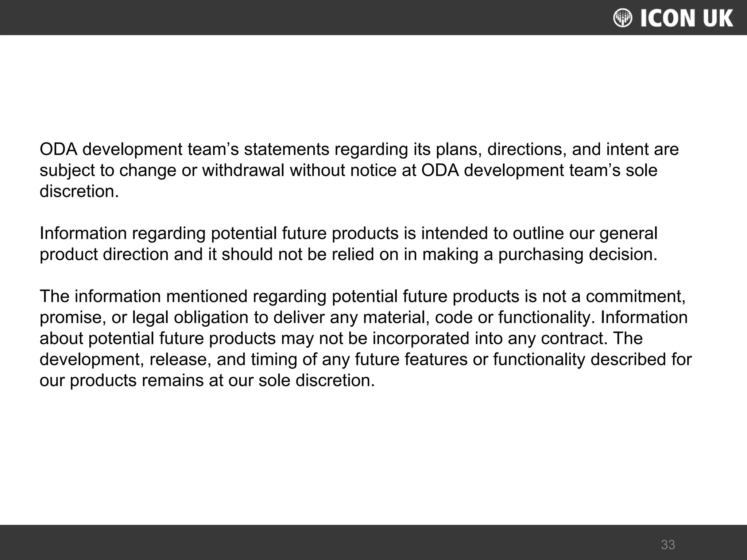Click slide number 33 in footer
Image resolution: width=747 pixels, height=560 pixels.
668,545
